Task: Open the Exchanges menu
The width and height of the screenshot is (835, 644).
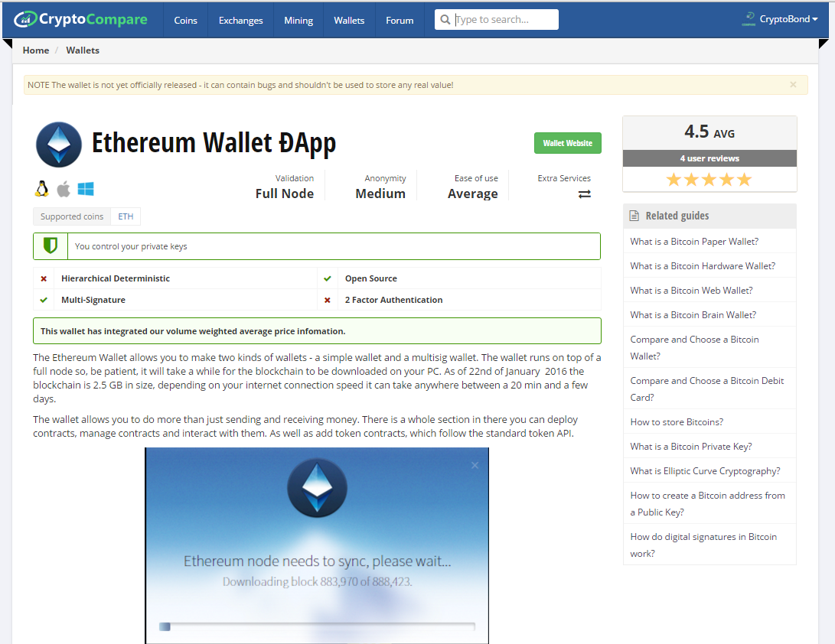Action: (240, 20)
